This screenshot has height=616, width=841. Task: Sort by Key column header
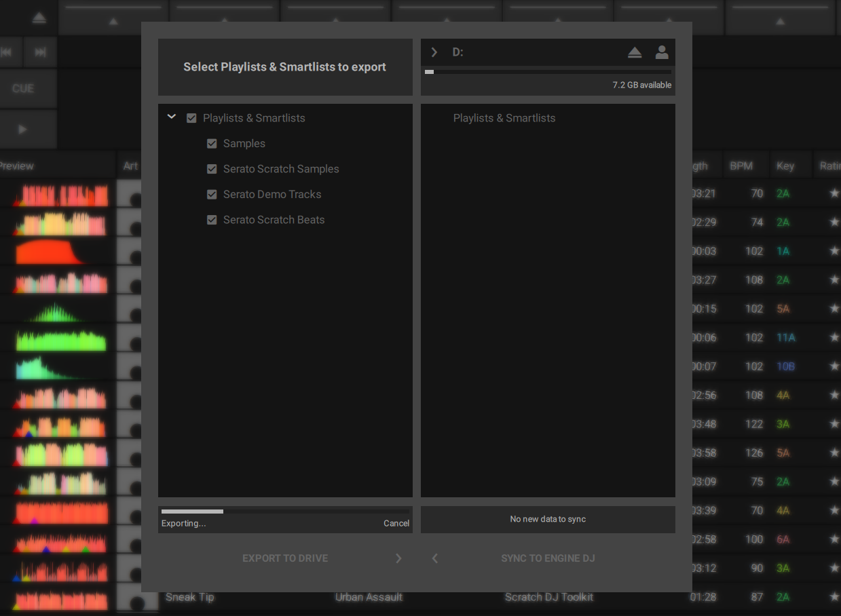tap(785, 166)
